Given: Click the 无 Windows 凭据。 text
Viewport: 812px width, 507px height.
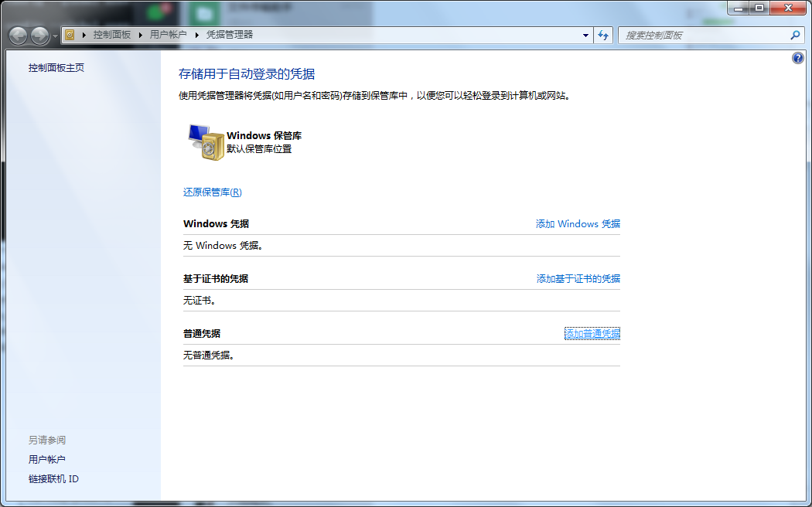Looking at the screenshot, I should tap(223, 246).
